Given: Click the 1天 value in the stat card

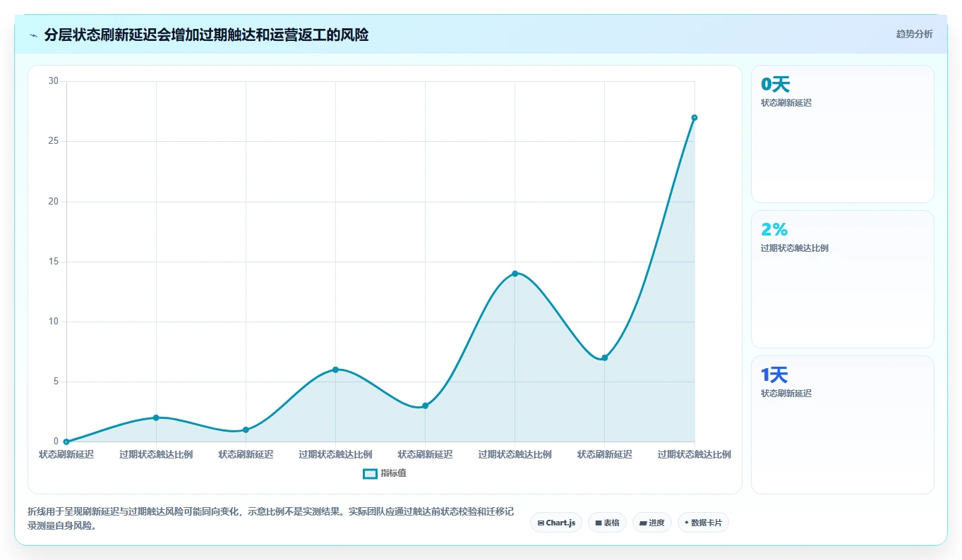Looking at the screenshot, I should coord(774,375).
